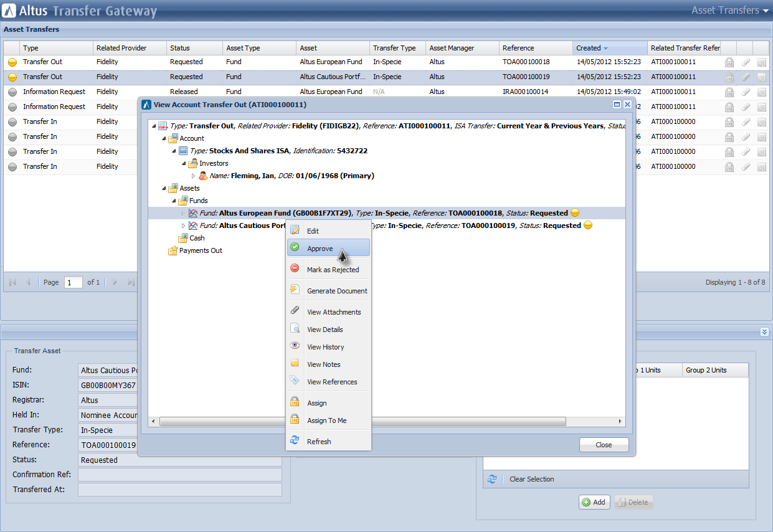Choose View History in the context menu

click(329, 347)
